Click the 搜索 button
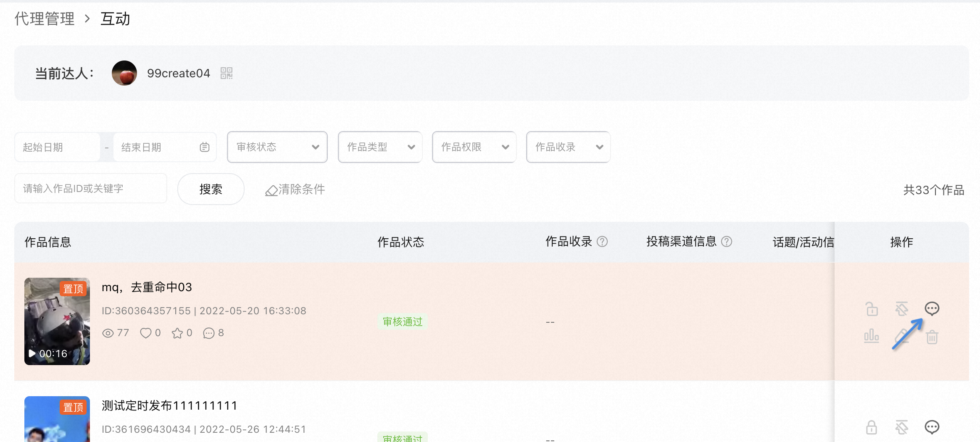 (x=211, y=189)
